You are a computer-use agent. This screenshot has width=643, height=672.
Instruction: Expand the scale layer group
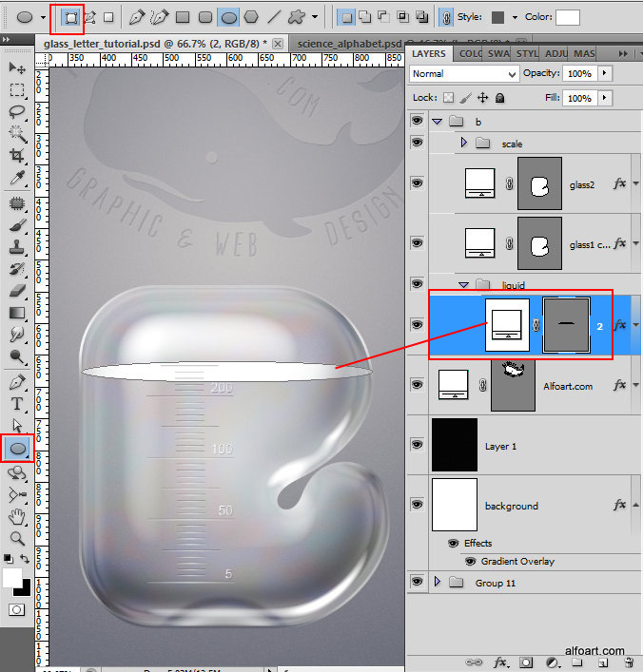pyautogui.click(x=464, y=144)
